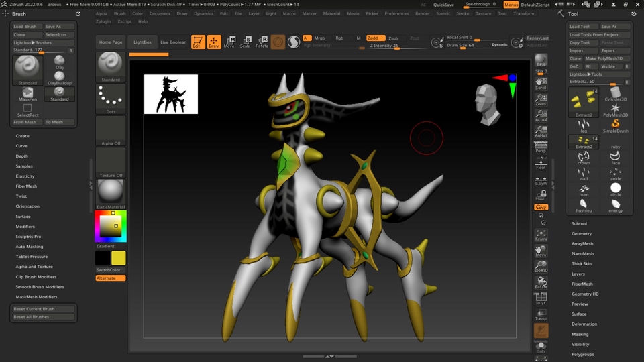The width and height of the screenshot is (644, 362).
Task: Pick the ClayBuildup brush icon
Action: click(60, 78)
